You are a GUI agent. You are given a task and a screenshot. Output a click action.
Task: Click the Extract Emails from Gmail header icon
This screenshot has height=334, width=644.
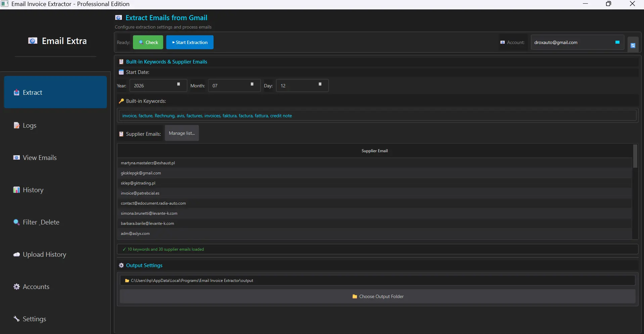tap(118, 18)
